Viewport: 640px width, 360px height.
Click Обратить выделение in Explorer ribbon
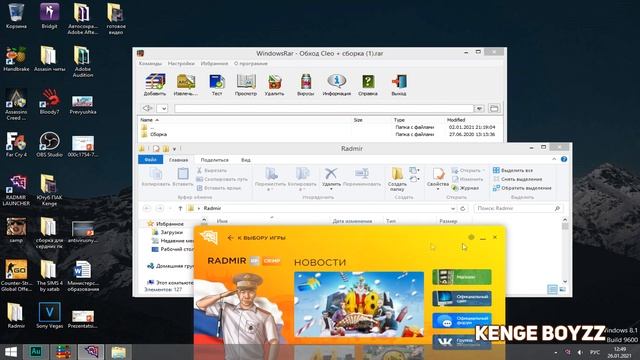tap(522, 188)
